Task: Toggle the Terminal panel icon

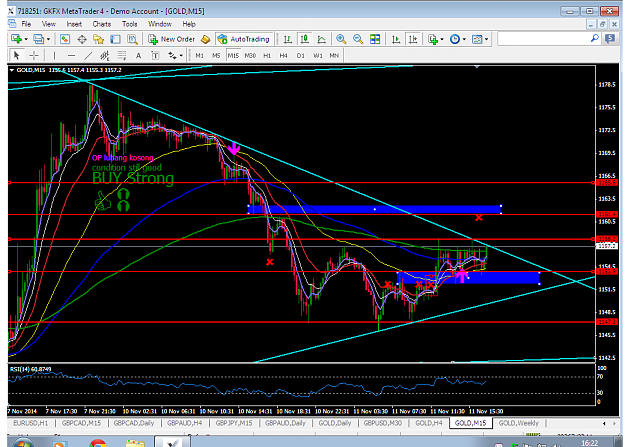Action: point(115,39)
